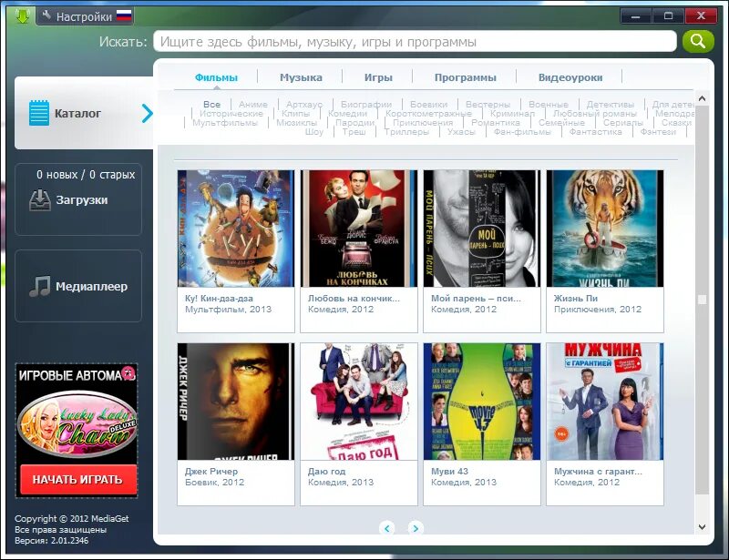Viewport: 729px width, 560px height.
Task: Click the blue Каталог notepad icon
Action: pos(38,113)
